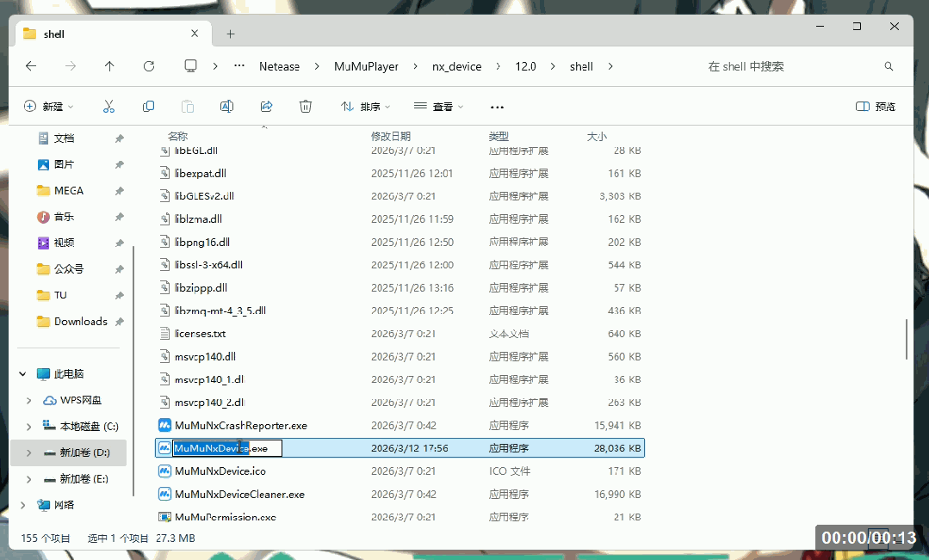This screenshot has height=560, width=929.
Task: Go up one folder level arrow
Action: (109, 66)
